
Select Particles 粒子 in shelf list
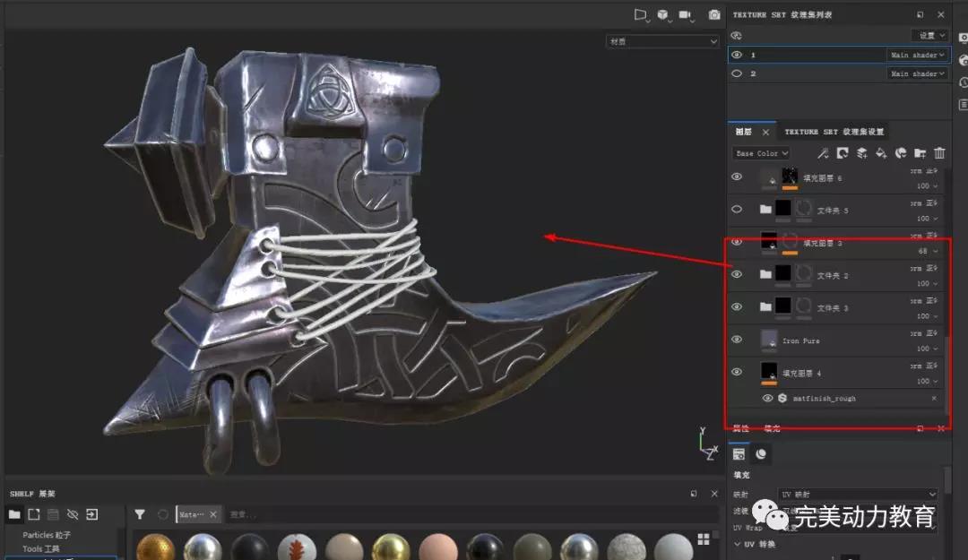[47, 535]
